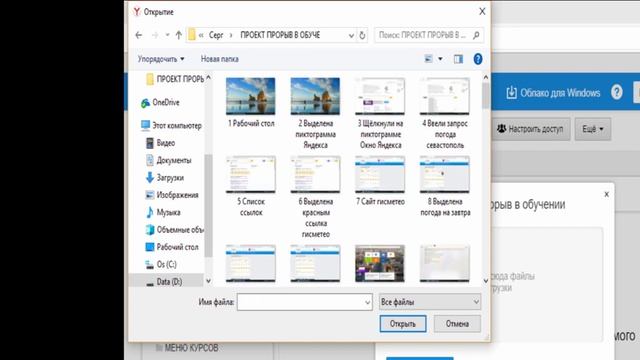This screenshot has width=640, height=360.
Task: Select 2 Выделена пиктограмма Яндекса file
Action: (315, 113)
